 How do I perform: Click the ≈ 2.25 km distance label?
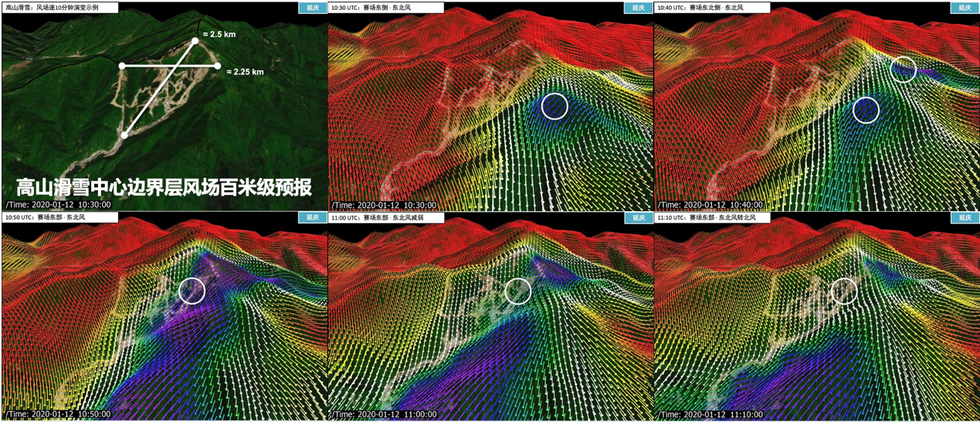[x=246, y=72]
